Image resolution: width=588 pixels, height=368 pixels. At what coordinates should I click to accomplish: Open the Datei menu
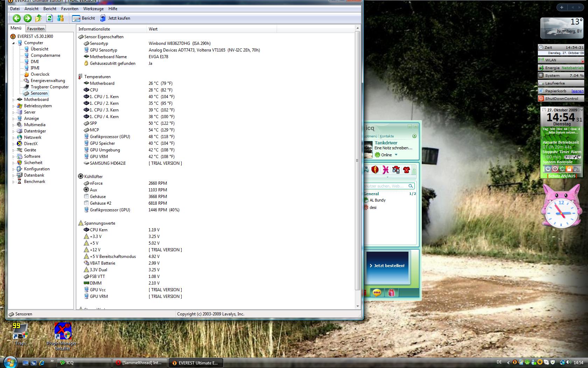tap(15, 9)
